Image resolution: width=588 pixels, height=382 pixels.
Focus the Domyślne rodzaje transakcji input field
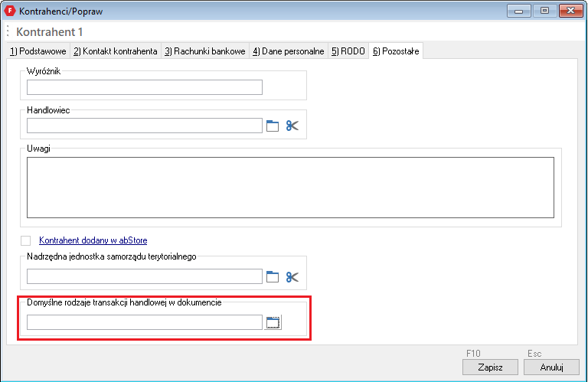click(x=144, y=322)
